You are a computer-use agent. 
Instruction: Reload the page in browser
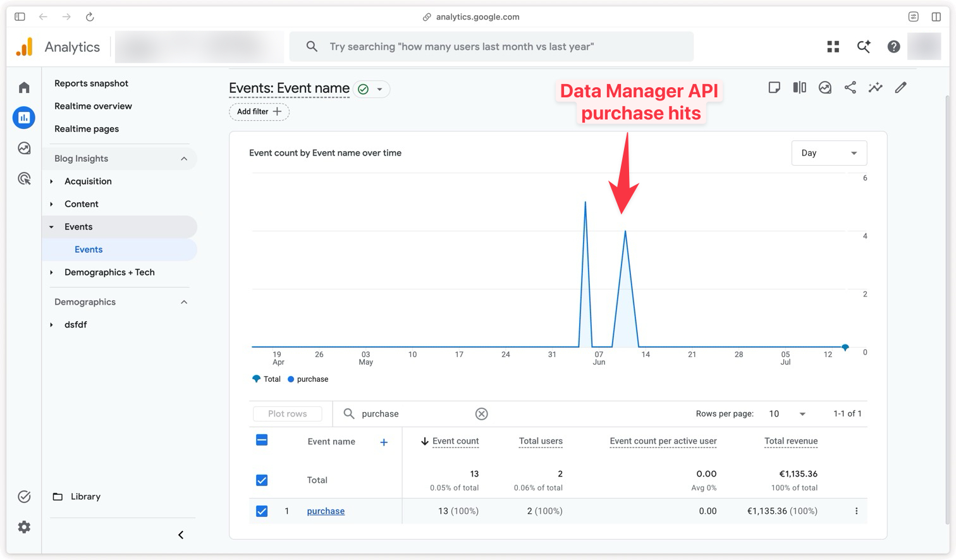90,17
